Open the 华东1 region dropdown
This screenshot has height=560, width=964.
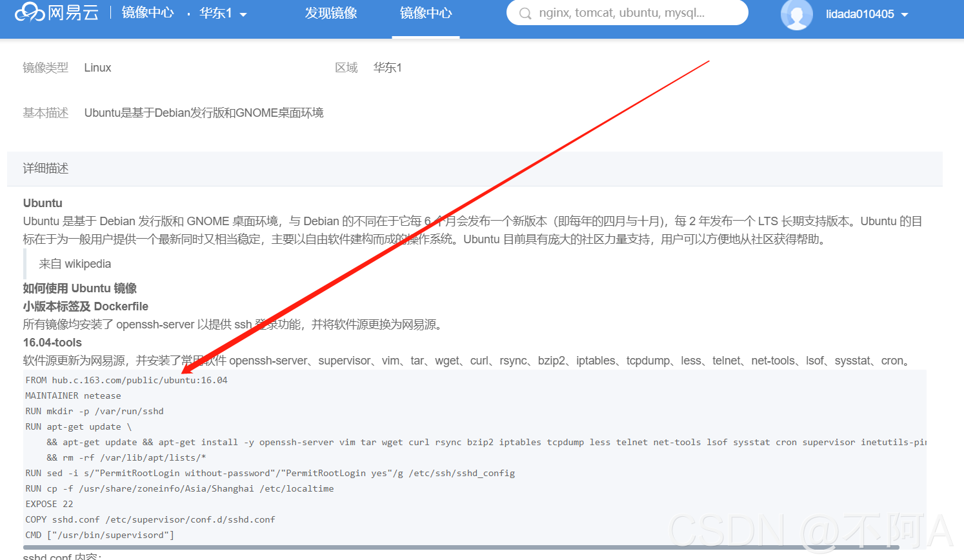pyautogui.click(x=223, y=14)
